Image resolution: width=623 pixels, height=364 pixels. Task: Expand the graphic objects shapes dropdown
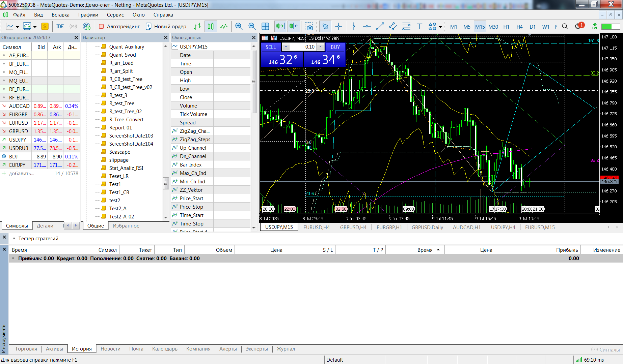(x=440, y=27)
